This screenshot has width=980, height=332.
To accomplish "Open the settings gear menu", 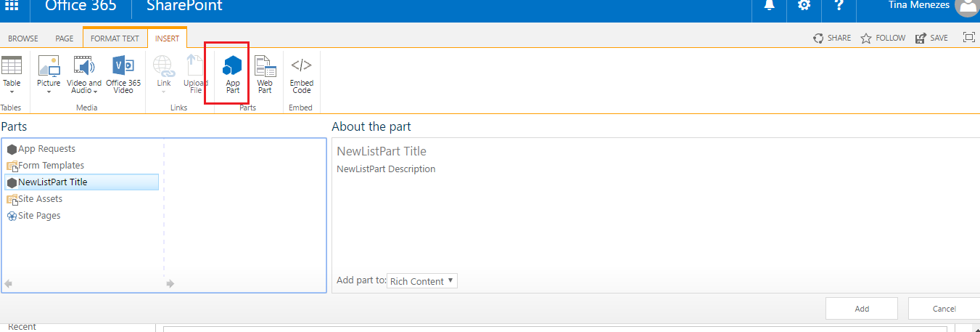I will click(804, 6).
